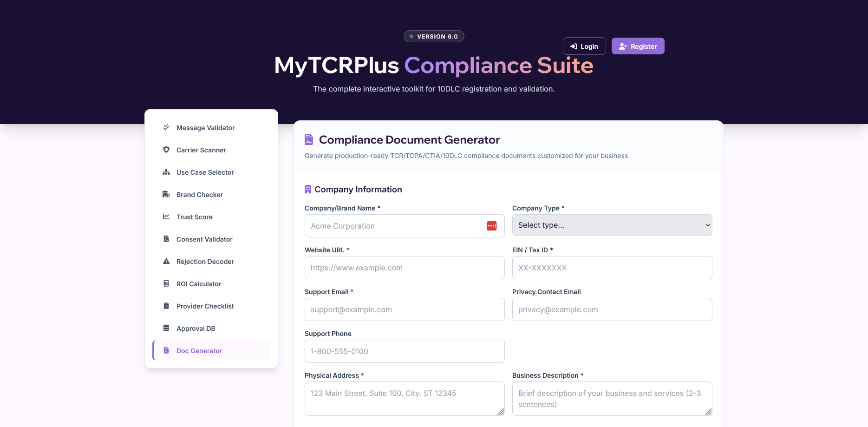
Task: Click the EIN / Tax ID field
Action: click(612, 268)
